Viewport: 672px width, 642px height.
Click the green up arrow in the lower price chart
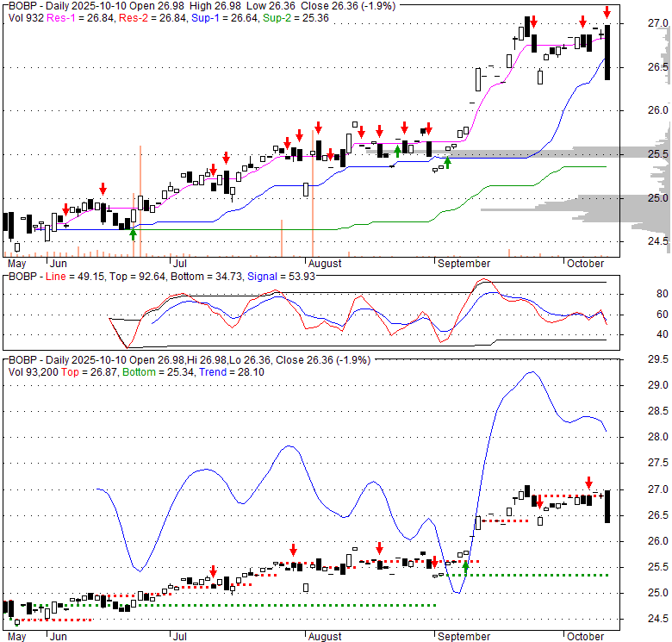(x=466, y=566)
